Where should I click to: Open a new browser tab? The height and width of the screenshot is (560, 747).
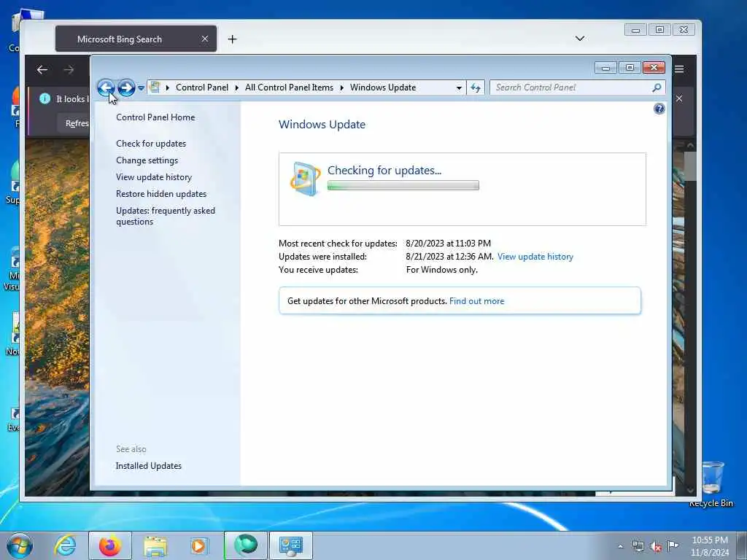pyautogui.click(x=232, y=39)
